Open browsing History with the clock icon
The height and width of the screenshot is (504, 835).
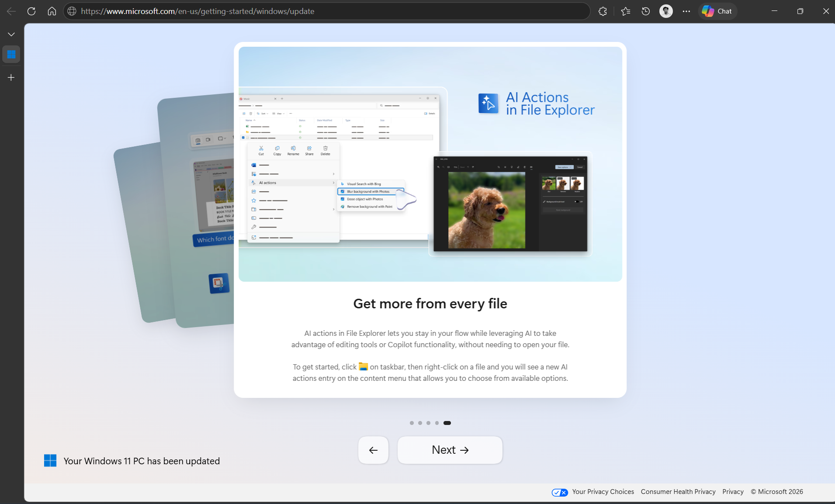tap(646, 11)
